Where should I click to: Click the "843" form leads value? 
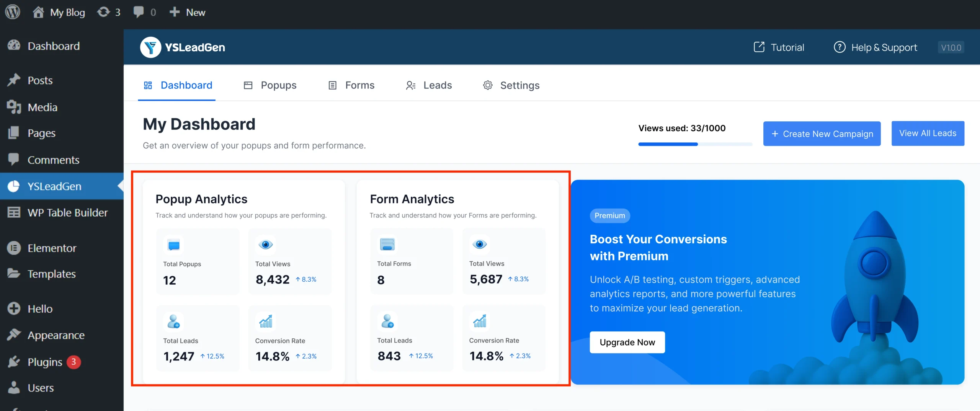pyautogui.click(x=389, y=356)
